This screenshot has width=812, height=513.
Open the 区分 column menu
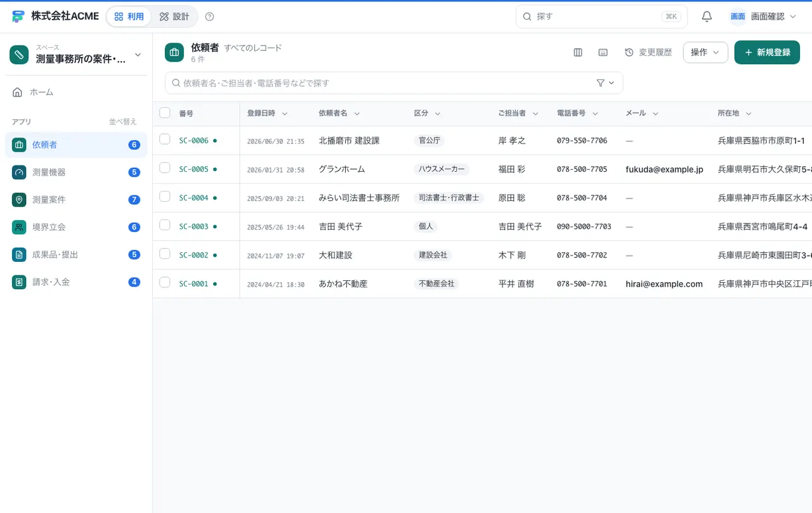click(x=438, y=114)
